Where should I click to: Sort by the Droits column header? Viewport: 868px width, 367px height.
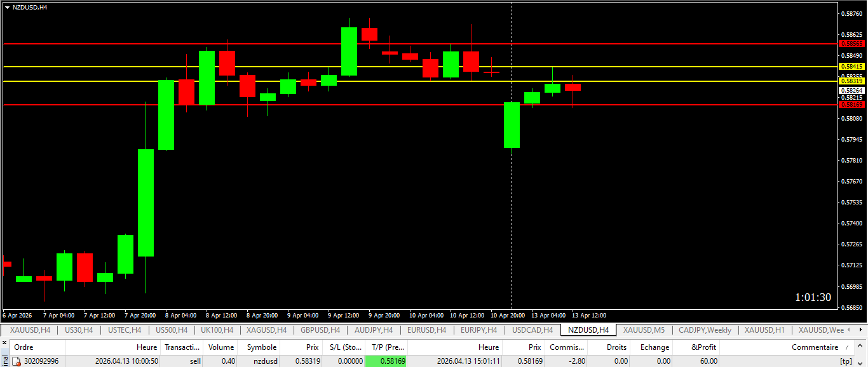point(609,347)
